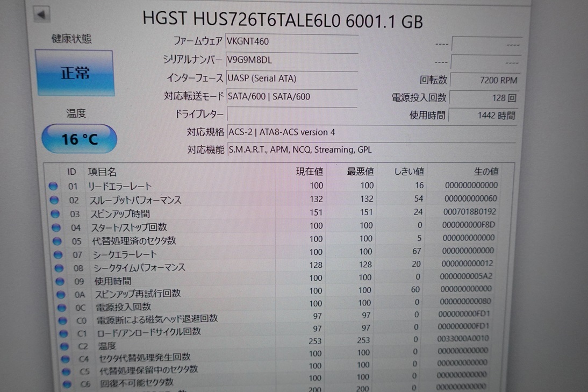Viewport: 588px width, 392px height.
Task: Click the status circle icon for ID C0
Action: (x=63, y=320)
